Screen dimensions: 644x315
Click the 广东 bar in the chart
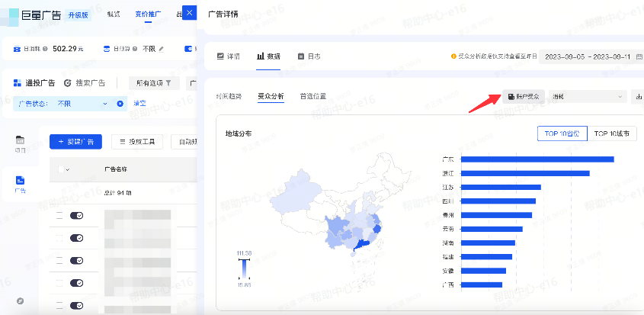click(537, 159)
